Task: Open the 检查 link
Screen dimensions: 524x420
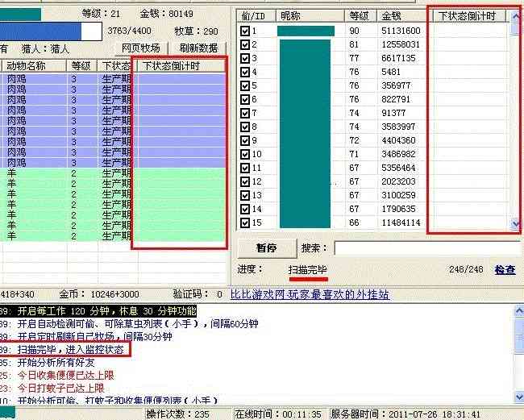Action: coord(505,269)
